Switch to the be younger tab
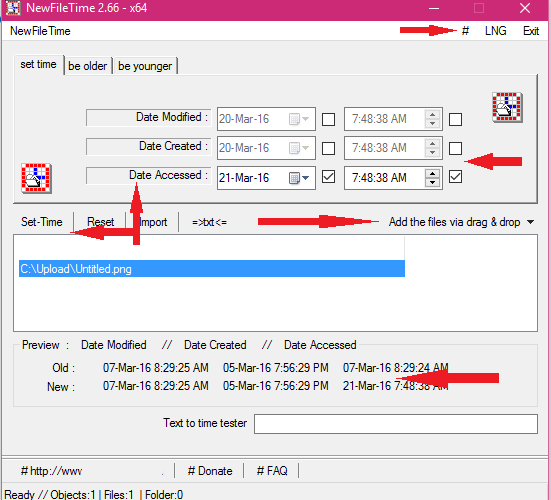The width and height of the screenshot is (551, 500). (x=145, y=66)
